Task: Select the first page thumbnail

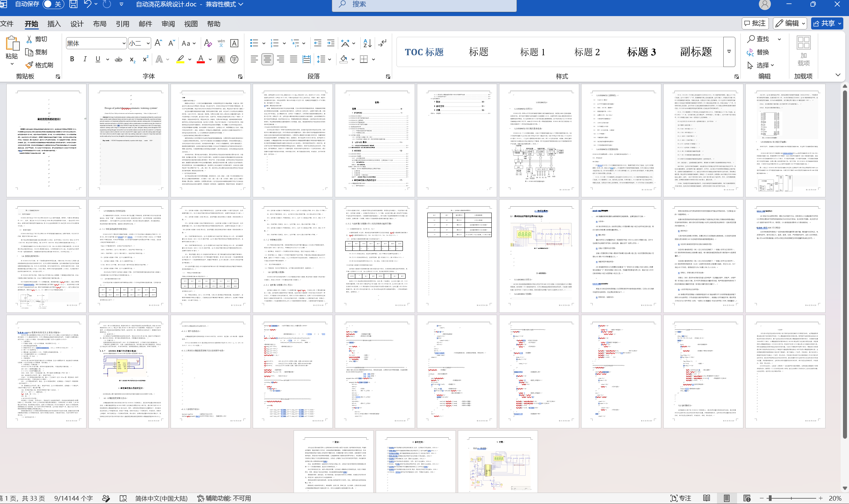Action: pos(46,140)
